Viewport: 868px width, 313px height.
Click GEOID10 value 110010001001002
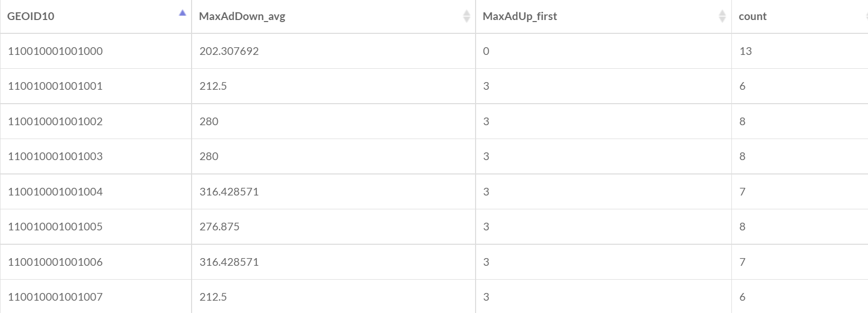[x=55, y=122]
